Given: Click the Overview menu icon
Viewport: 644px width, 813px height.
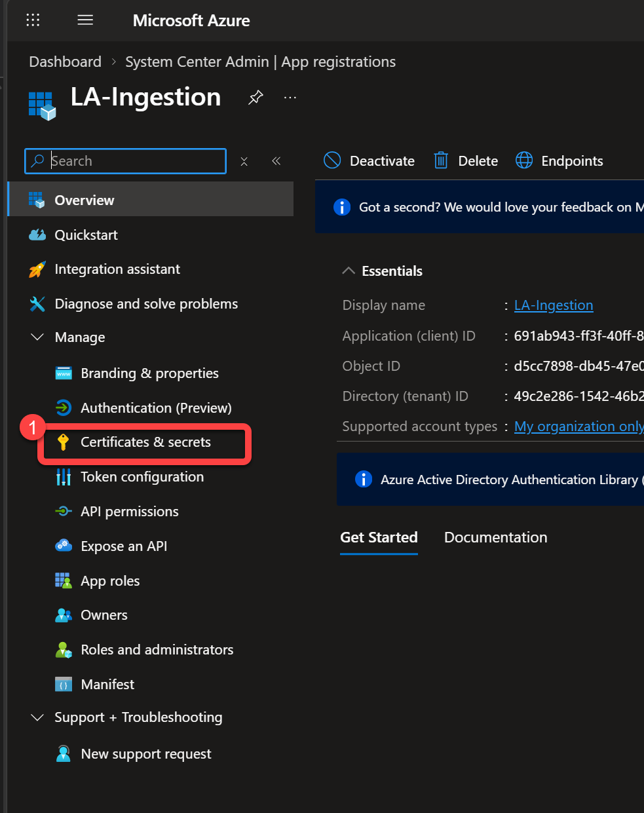Looking at the screenshot, I should tap(37, 200).
